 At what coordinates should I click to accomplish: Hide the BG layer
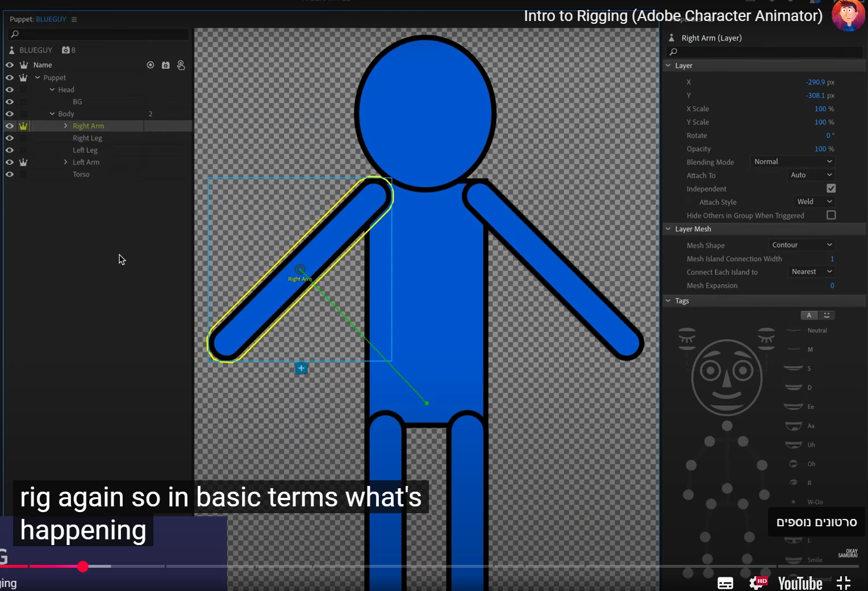pyautogui.click(x=10, y=102)
